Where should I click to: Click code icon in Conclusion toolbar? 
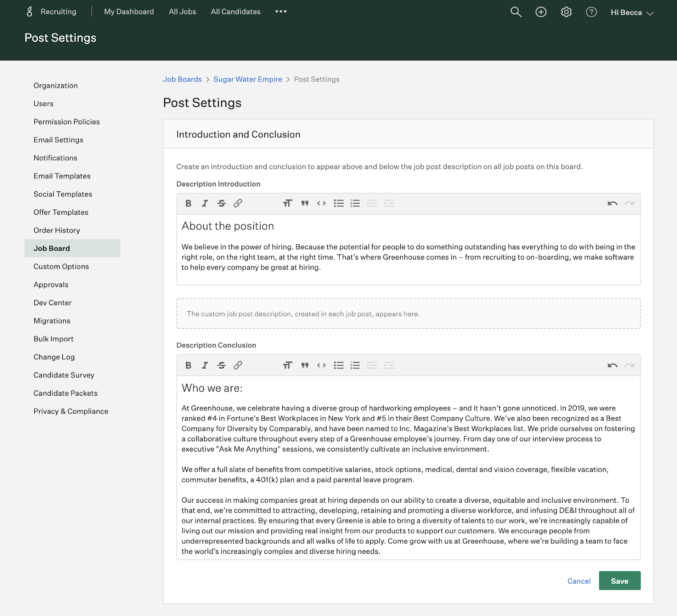[322, 365]
